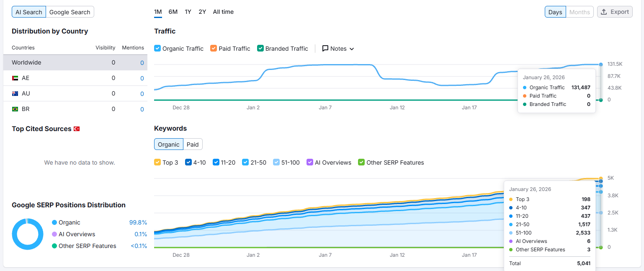
Task: Click the Turkey flag beside Top Cited Sources
Action: 77,129
